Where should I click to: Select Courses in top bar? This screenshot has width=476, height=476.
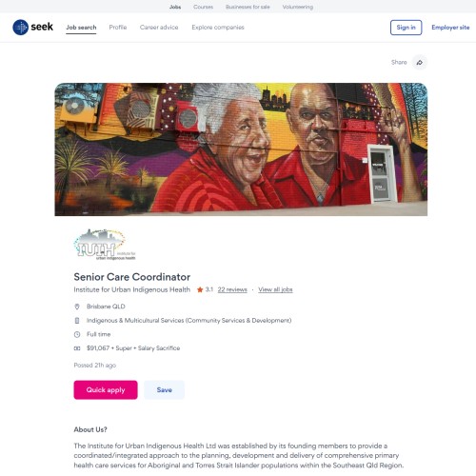[x=203, y=7]
